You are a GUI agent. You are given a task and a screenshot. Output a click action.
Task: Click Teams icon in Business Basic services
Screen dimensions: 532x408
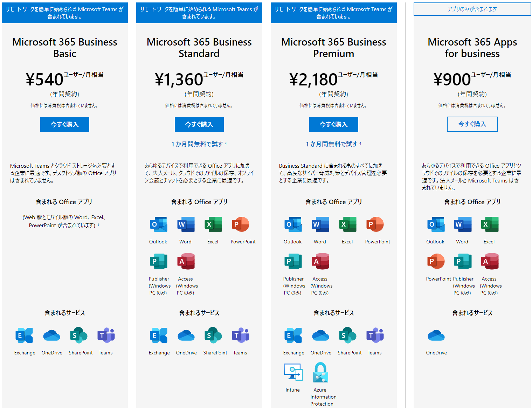[x=106, y=336]
